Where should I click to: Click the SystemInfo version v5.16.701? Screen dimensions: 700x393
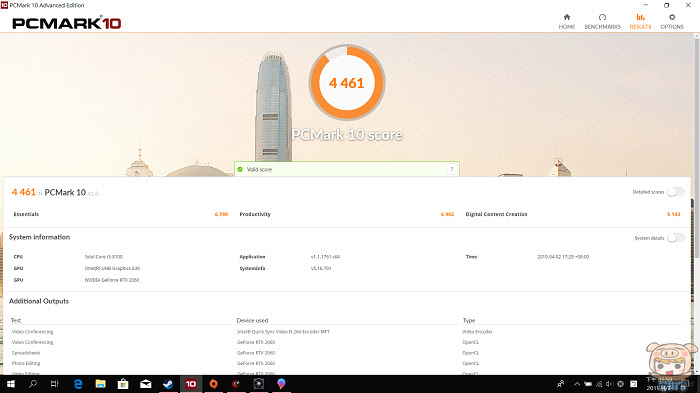point(321,268)
